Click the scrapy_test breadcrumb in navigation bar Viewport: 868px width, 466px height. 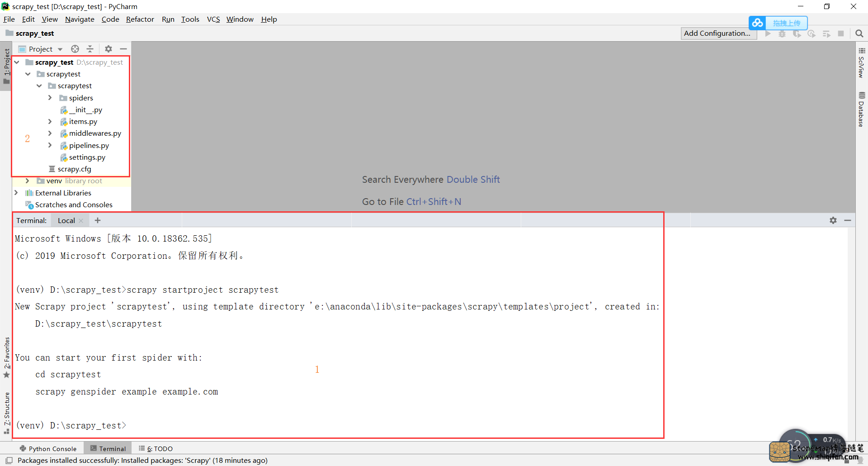[34, 33]
